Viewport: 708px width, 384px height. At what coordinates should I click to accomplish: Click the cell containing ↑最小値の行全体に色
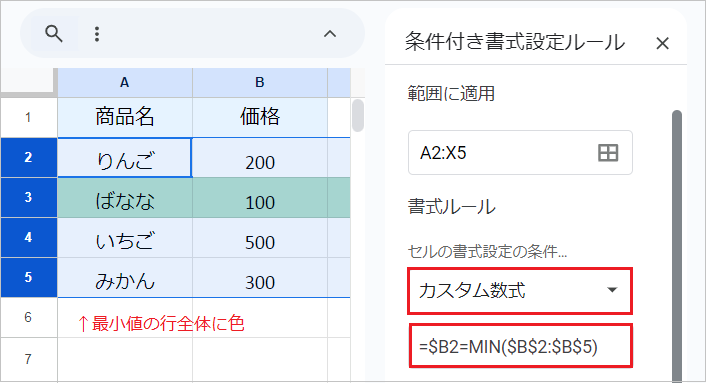[x=125, y=318]
